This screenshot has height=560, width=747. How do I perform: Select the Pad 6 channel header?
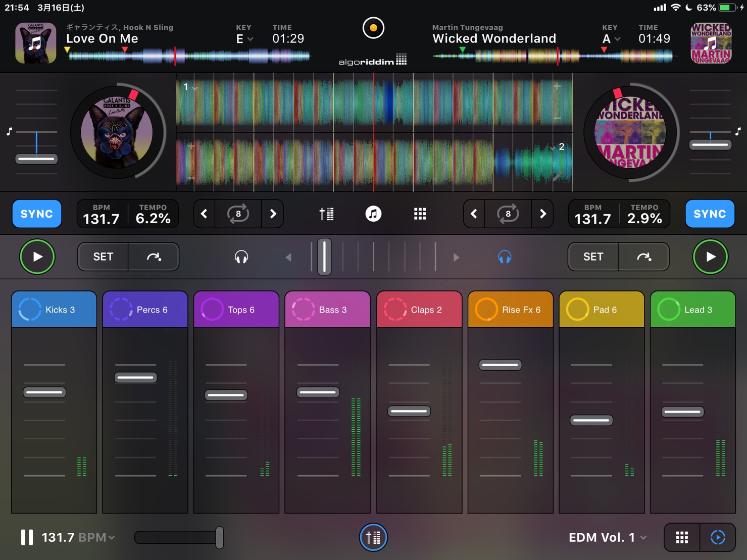click(602, 309)
